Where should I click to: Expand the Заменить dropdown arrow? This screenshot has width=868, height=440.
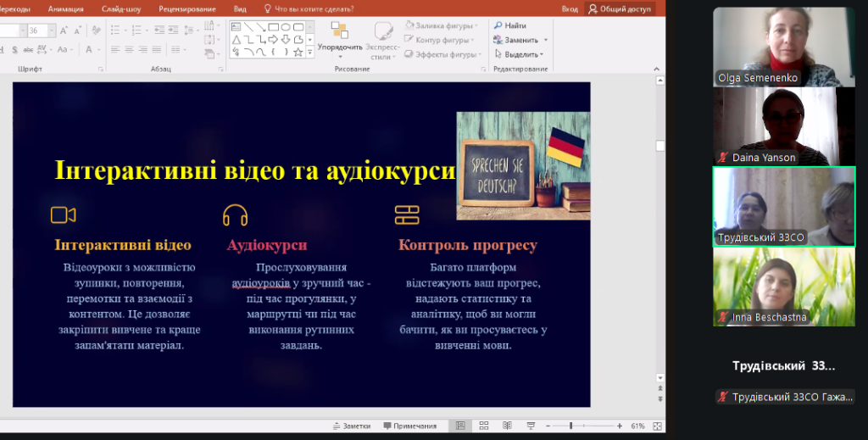pyautogui.click(x=545, y=40)
